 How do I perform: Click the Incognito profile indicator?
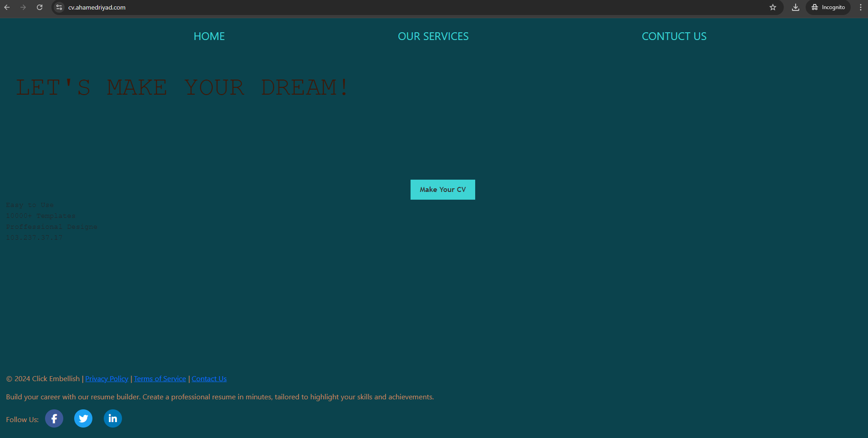[828, 7]
